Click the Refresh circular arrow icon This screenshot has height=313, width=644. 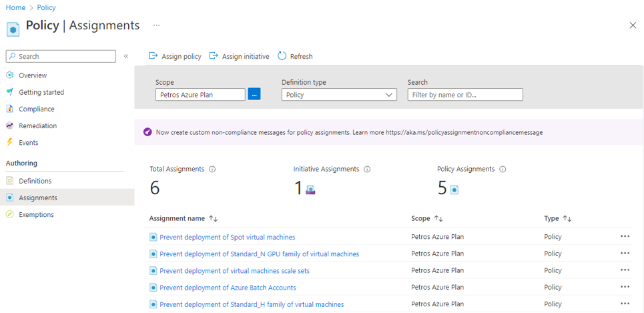click(282, 56)
